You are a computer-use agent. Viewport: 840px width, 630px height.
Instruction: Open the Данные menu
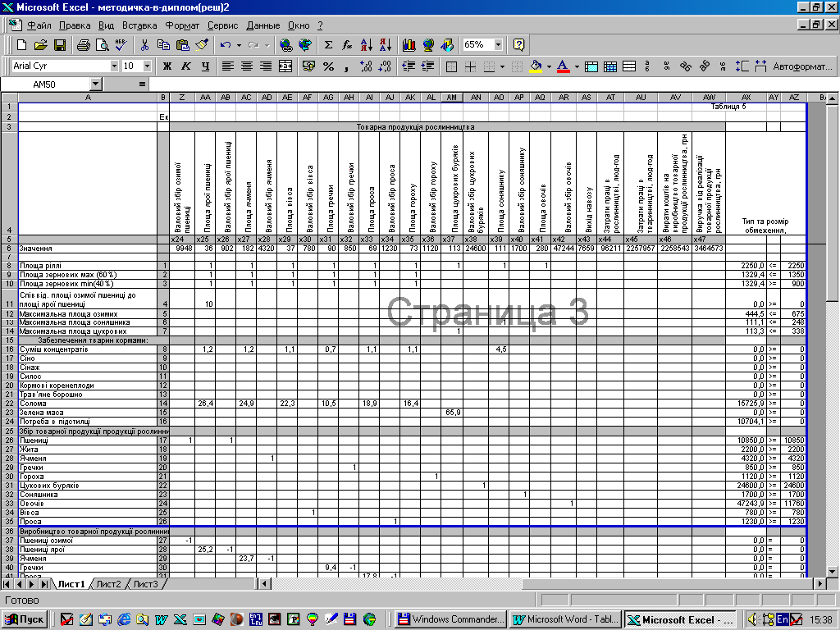[263, 25]
